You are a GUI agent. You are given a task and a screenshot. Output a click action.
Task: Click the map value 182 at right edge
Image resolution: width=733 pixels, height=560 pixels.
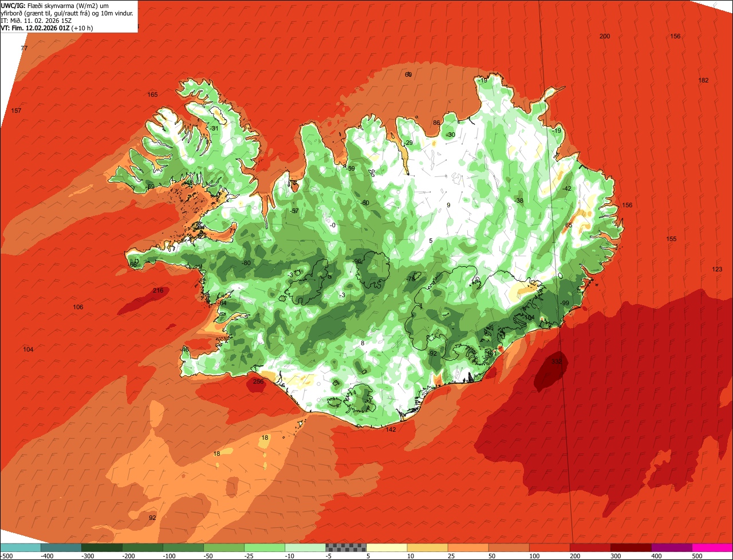[703, 80]
